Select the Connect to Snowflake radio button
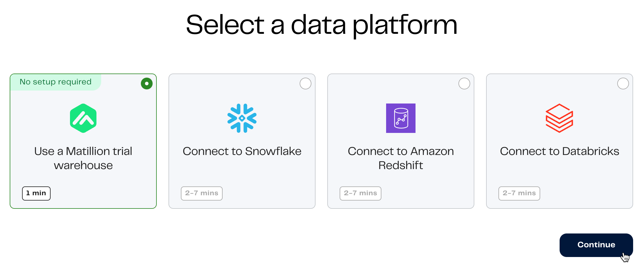The image size is (644, 267). click(x=305, y=84)
